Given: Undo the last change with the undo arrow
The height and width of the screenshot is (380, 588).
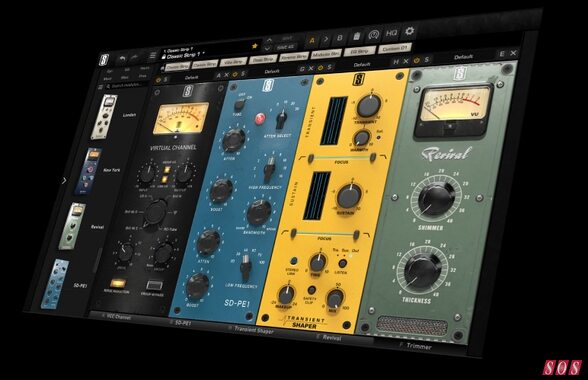Looking at the screenshot, I should pyautogui.click(x=122, y=58).
